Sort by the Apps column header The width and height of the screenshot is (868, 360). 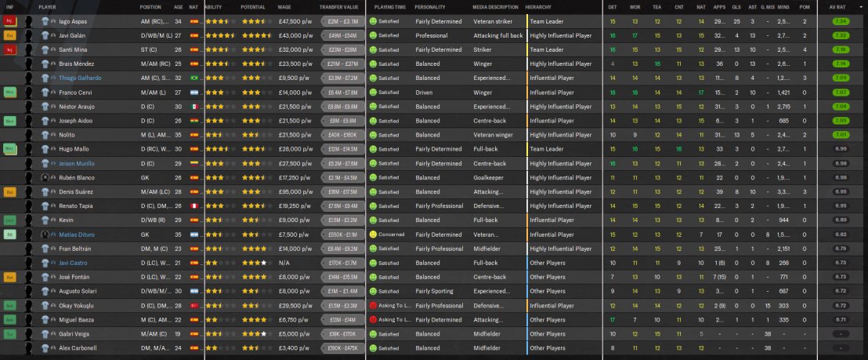click(x=719, y=7)
